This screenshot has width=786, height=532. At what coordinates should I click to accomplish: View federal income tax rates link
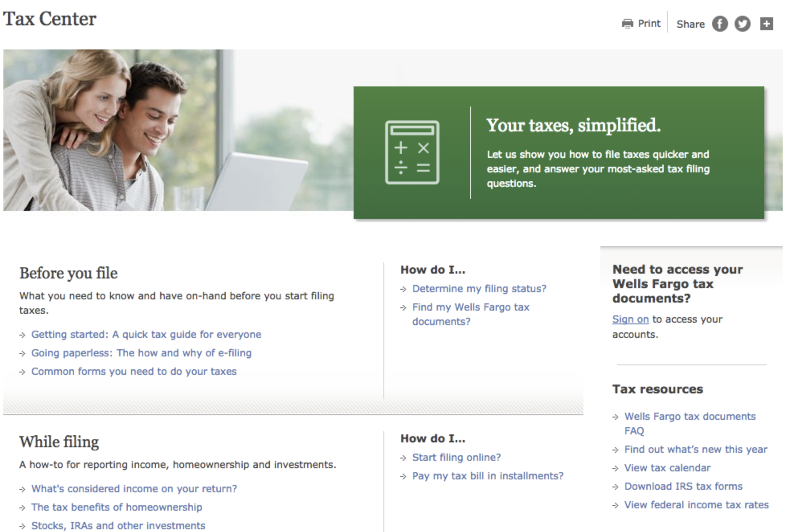tap(696, 505)
